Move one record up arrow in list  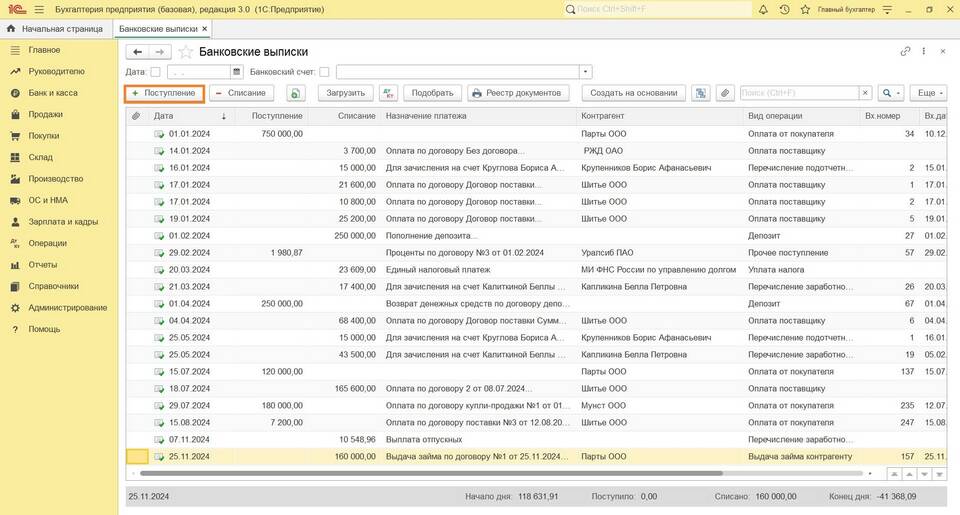pyautogui.click(x=909, y=474)
